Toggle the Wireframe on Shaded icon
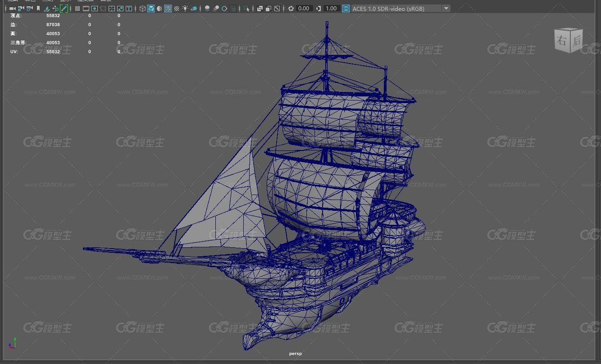This screenshot has width=601, height=364. 168,8
